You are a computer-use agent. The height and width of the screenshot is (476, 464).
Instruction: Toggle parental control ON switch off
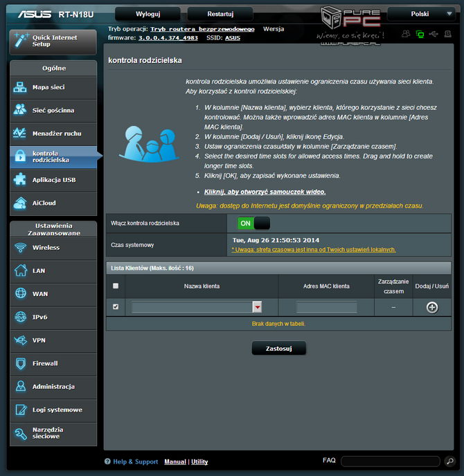pyautogui.click(x=253, y=223)
